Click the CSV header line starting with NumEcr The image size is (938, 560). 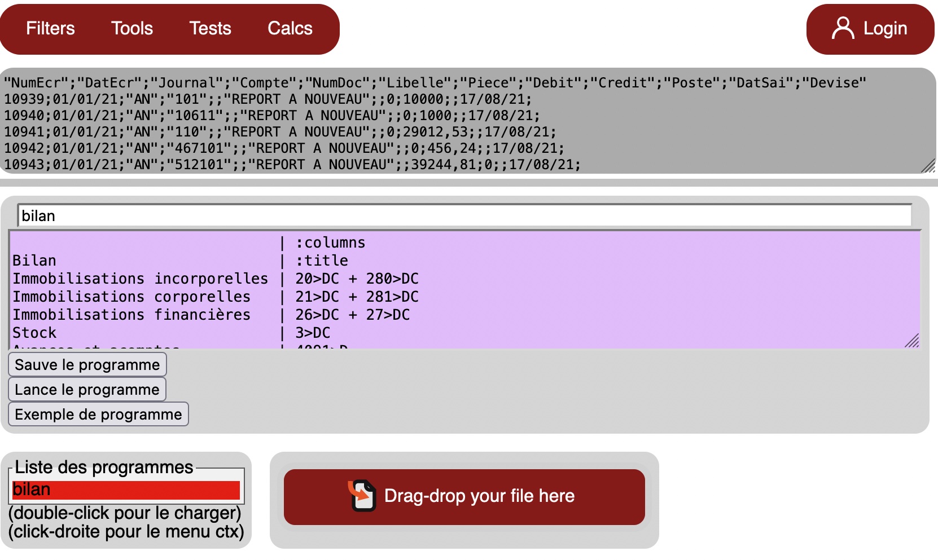coord(435,83)
